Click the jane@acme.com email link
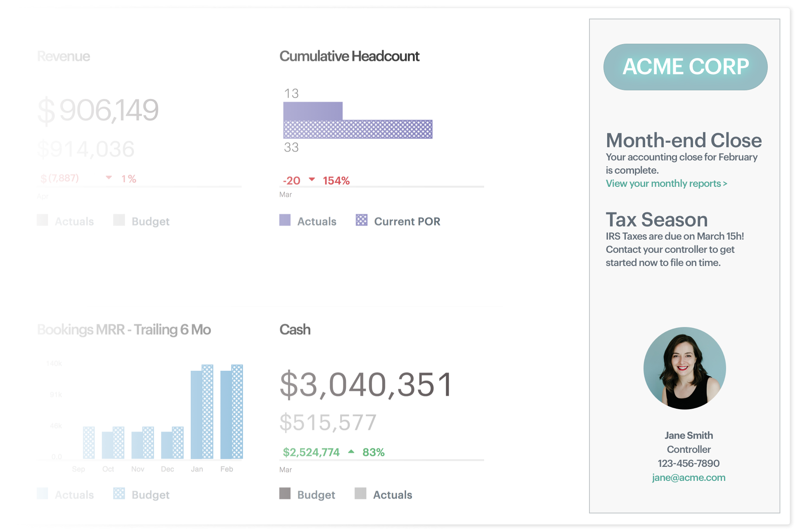Image resolution: width=795 pixels, height=532 pixels. [689, 478]
